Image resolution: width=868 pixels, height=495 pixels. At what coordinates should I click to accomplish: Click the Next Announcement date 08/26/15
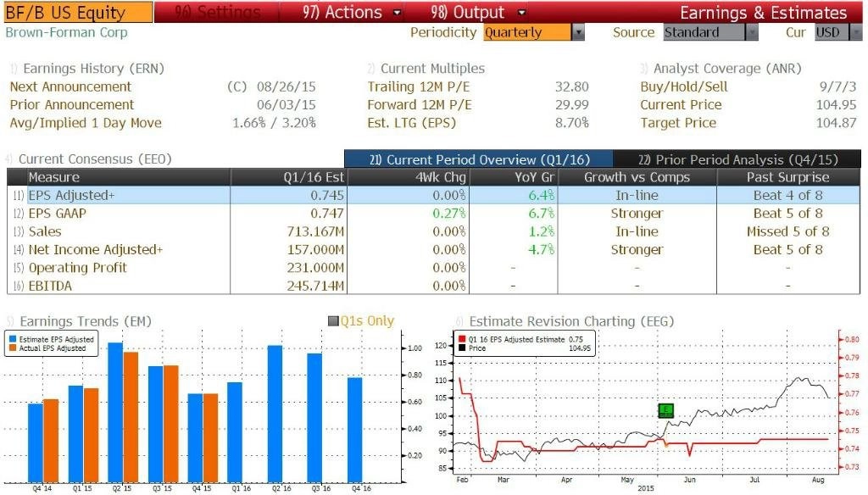click(287, 87)
